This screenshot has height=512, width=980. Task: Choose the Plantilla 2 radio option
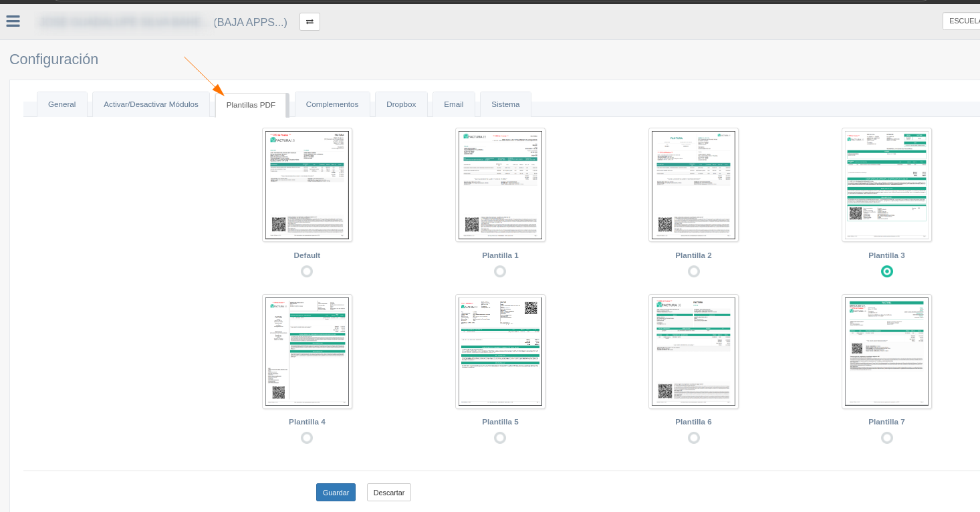pos(694,271)
